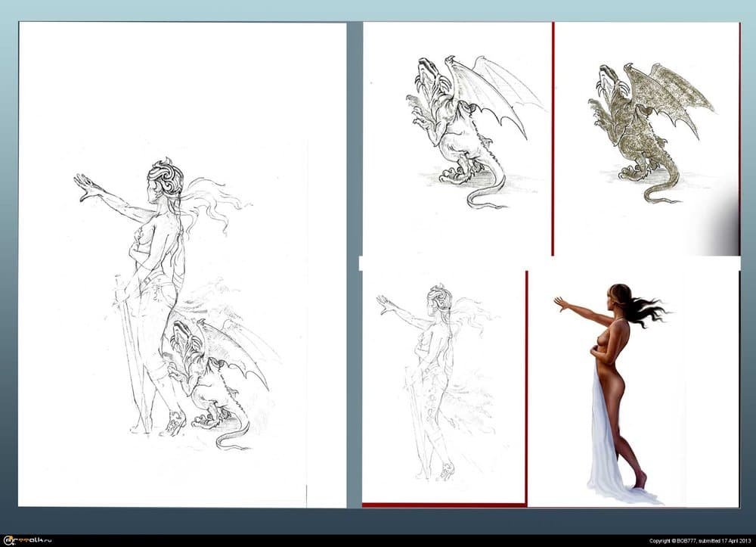This screenshot has height=547, width=756.
Task: Click the red horizontal line under small sketch
Action: 443,504
